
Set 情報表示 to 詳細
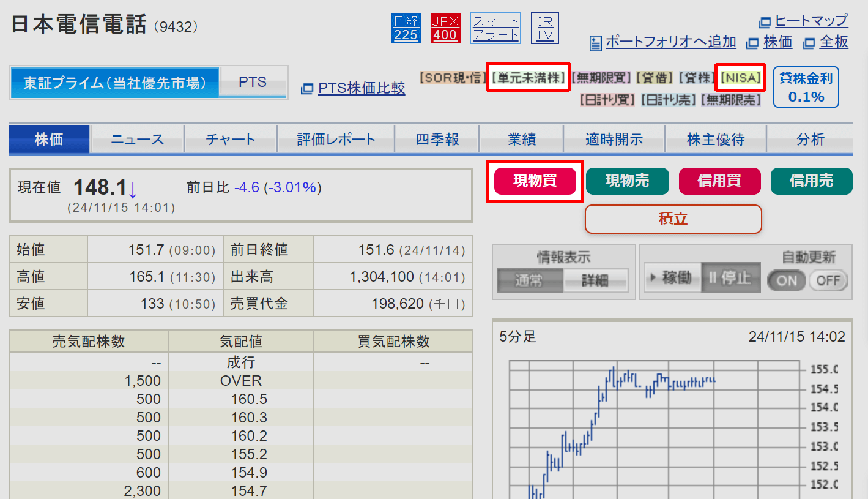coord(595,281)
